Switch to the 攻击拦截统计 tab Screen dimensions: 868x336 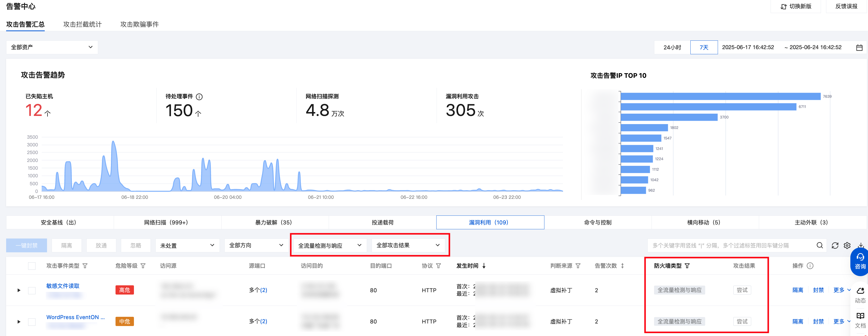[x=82, y=24]
